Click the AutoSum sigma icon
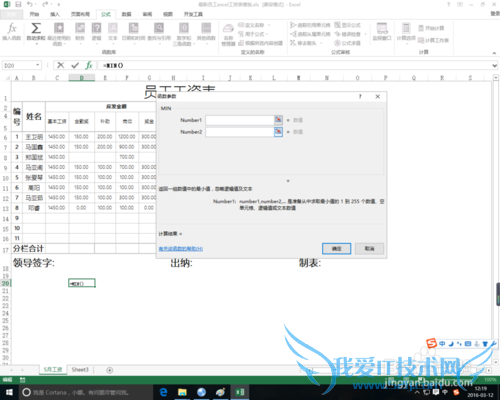This screenshot has width=500, height=400. point(36,28)
